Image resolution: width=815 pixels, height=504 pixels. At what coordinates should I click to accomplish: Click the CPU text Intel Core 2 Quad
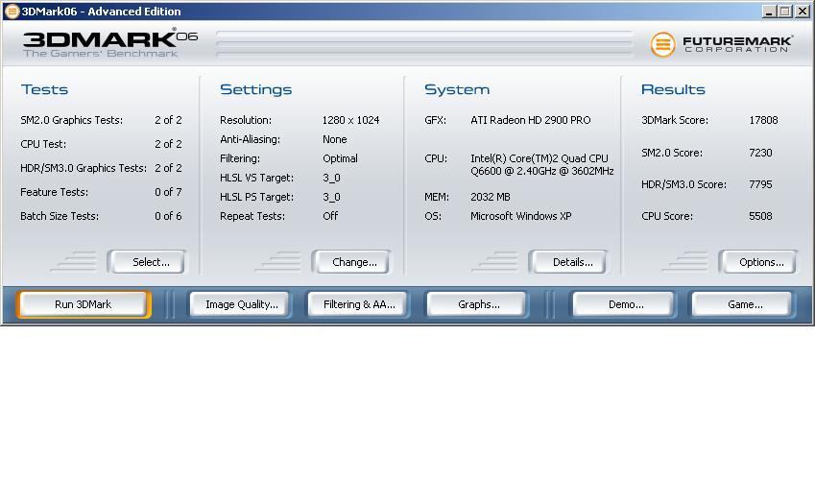(542, 165)
